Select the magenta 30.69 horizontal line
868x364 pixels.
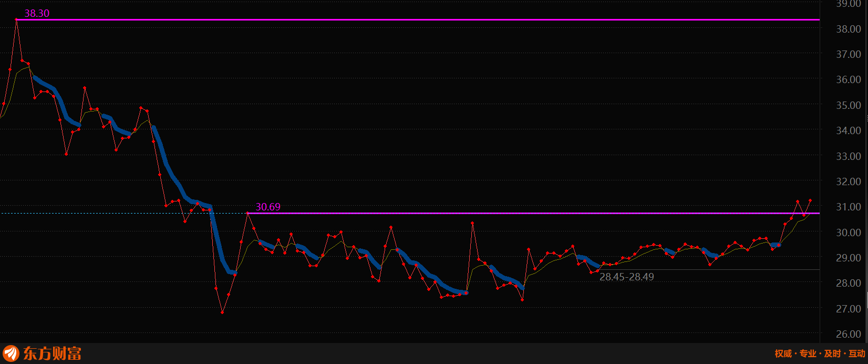click(x=533, y=213)
